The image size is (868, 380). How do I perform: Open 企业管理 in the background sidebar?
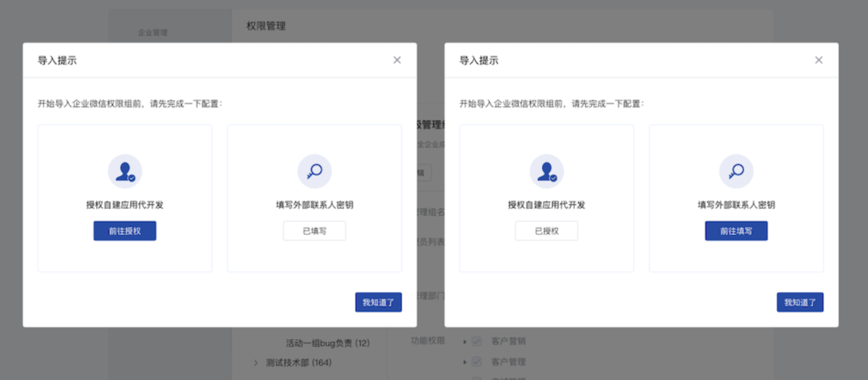[153, 33]
